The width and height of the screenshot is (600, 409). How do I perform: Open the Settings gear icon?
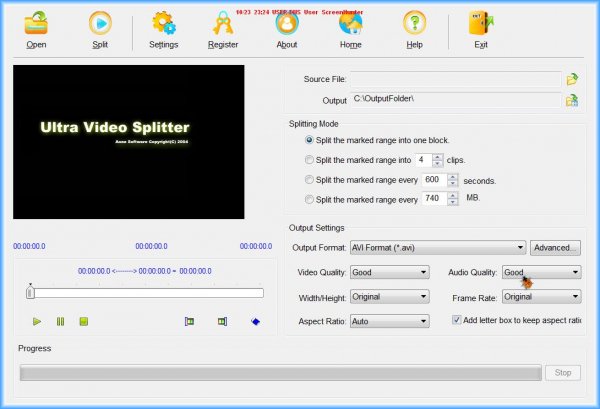(164, 23)
